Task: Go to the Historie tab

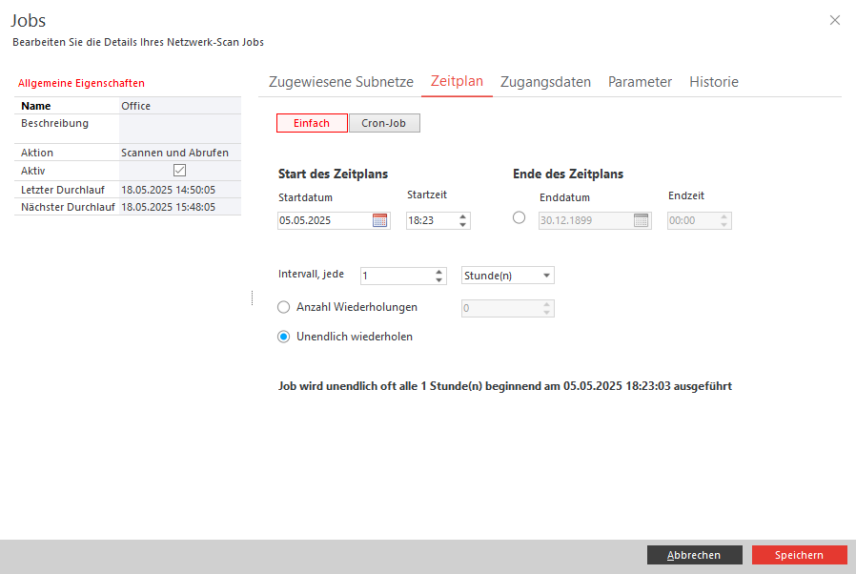Action: pyautogui.click(x=713, y=82)
